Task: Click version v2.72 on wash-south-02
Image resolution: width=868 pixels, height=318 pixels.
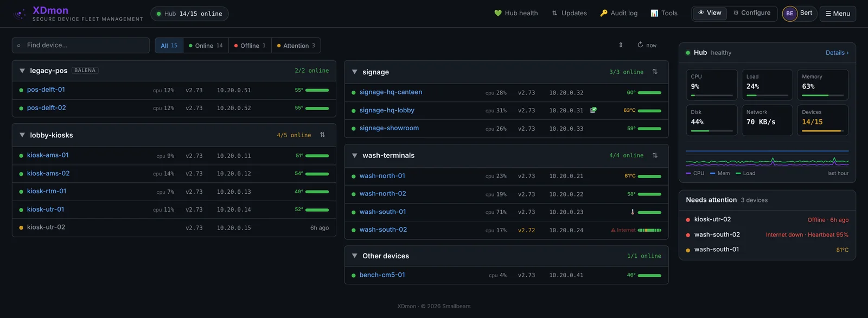Action: (526, 230)
